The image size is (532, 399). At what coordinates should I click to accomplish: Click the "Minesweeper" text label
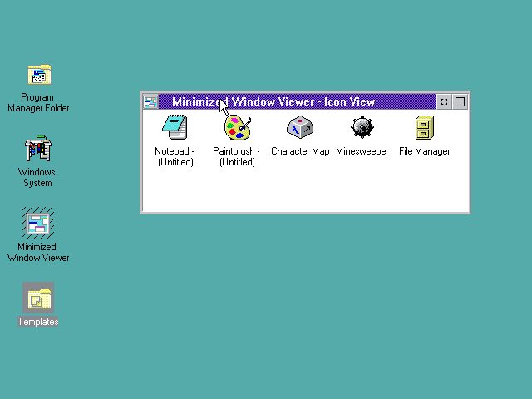coord(362,151)
